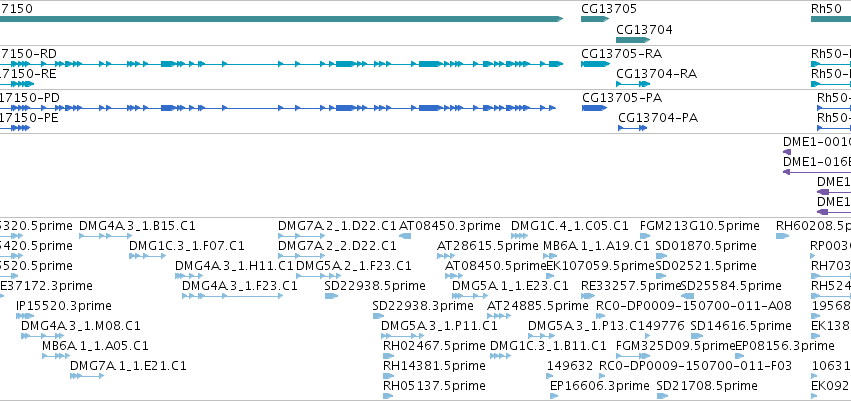Click the DMG7A.2_1.D22.C1 label
851x401 pixels.
[338, 226]
